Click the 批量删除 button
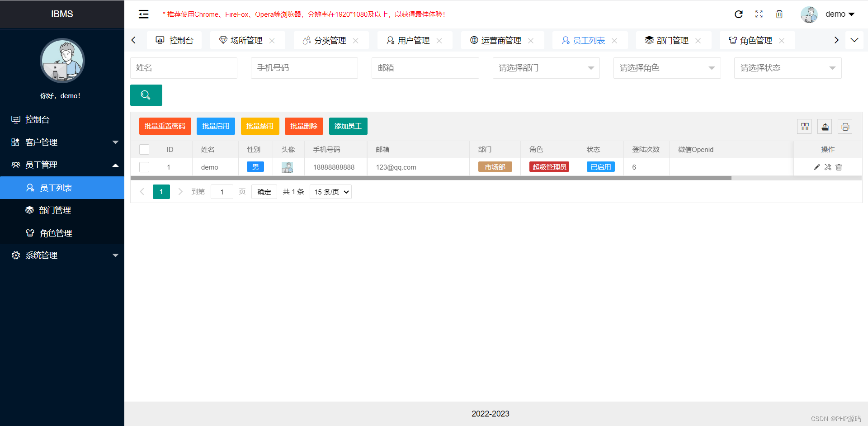This screenshot has height=426, width=868. [x=304, y=126]
